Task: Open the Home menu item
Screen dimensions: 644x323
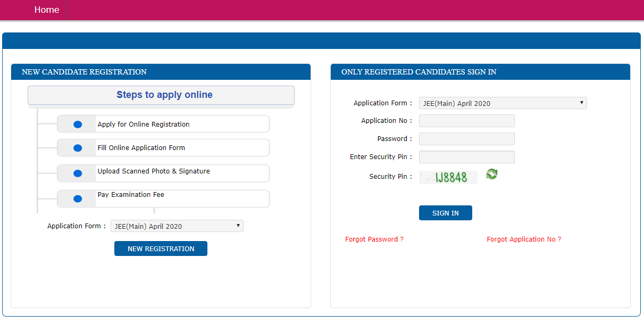Action: (x=47, y=10)
